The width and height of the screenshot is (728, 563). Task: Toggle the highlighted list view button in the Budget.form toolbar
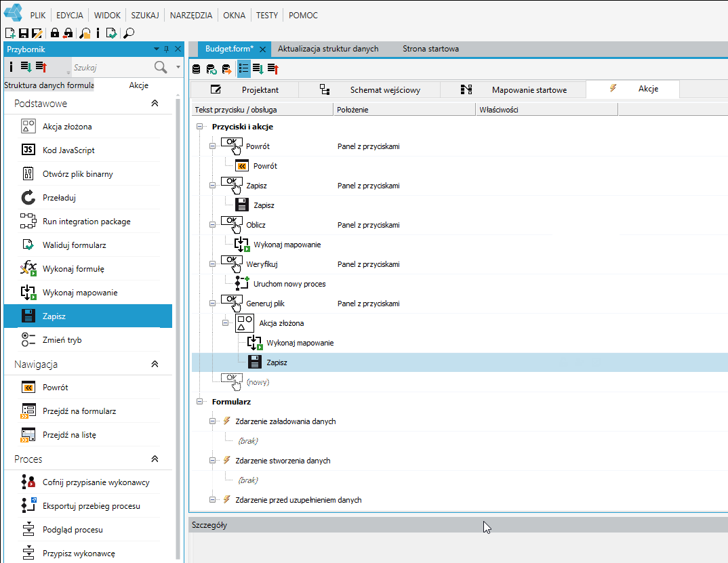(x=244, y=68)
